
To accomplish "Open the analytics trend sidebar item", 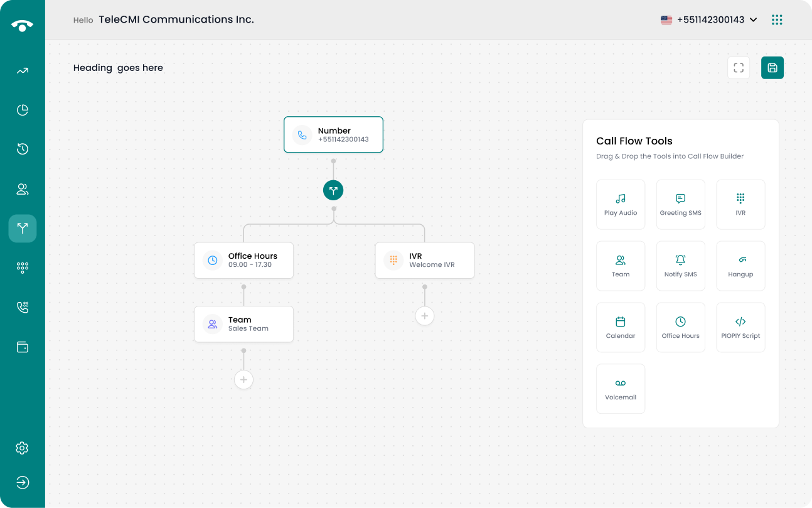I will [23, 71].
